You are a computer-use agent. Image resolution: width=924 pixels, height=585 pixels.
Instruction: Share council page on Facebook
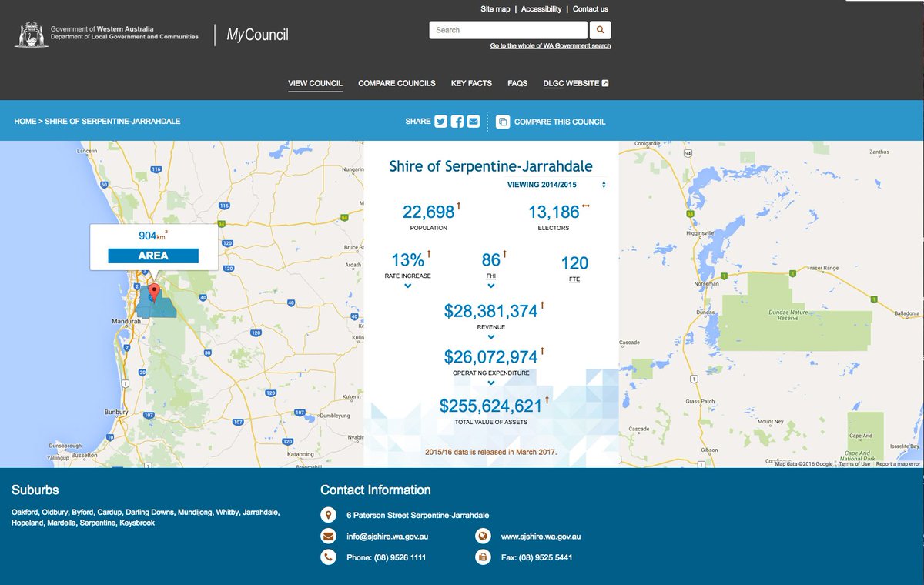(x=456, y=121)
